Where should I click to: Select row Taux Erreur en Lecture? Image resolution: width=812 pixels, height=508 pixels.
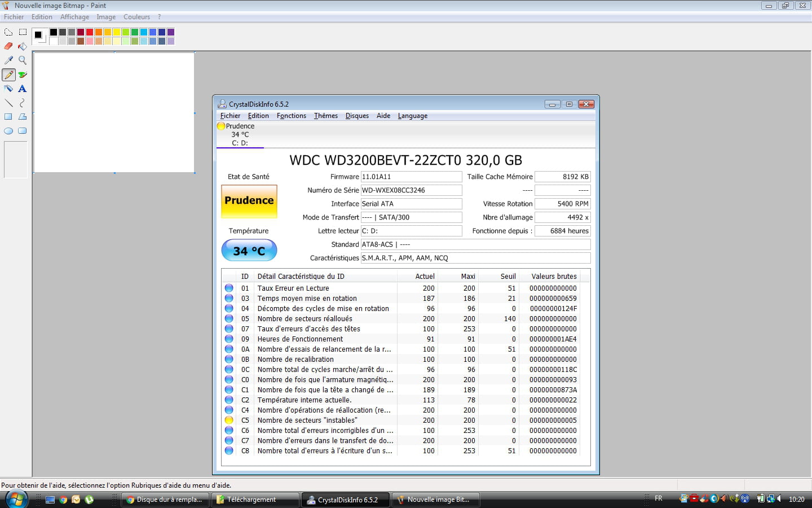coord(401,288)
